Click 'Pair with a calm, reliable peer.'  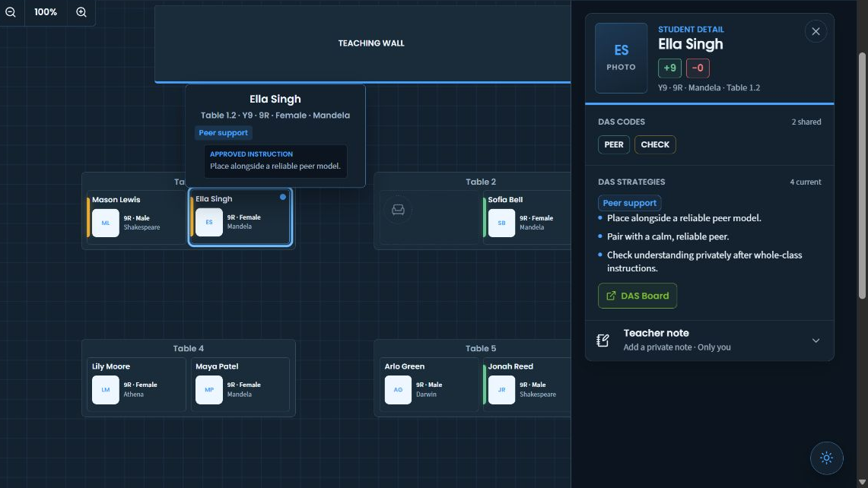(668, 236)
